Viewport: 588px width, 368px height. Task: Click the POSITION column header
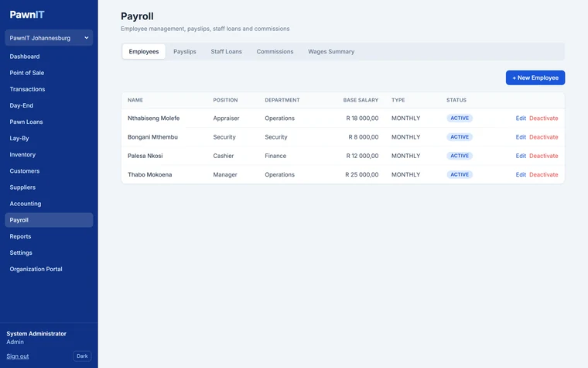coord(225,100)
